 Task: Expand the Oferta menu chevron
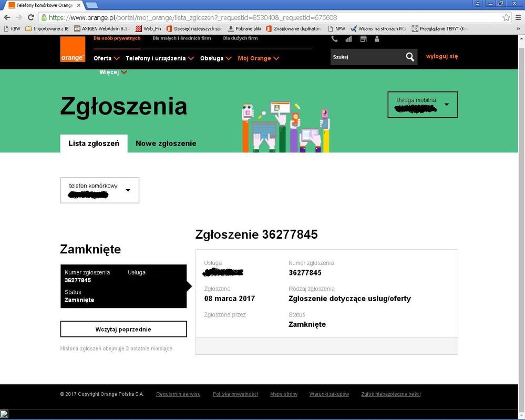pos(117,58)
